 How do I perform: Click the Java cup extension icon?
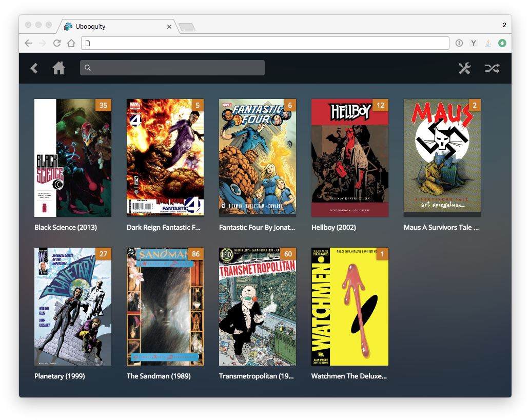pos(488,43)
